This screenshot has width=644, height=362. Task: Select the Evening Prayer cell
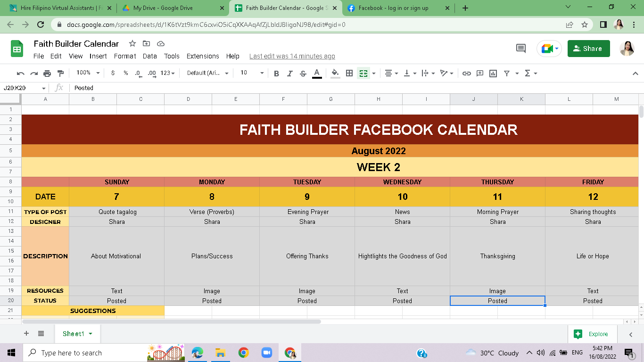click(307, 212)
